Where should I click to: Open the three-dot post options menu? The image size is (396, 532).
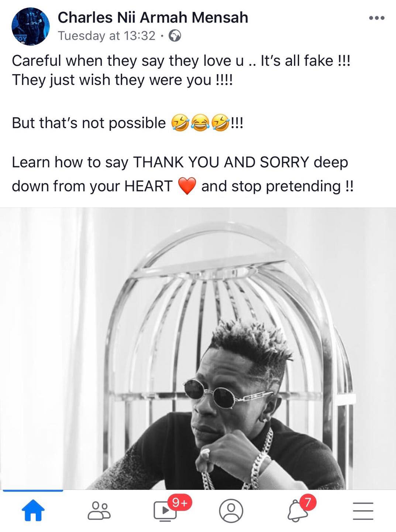click(377, 18)
